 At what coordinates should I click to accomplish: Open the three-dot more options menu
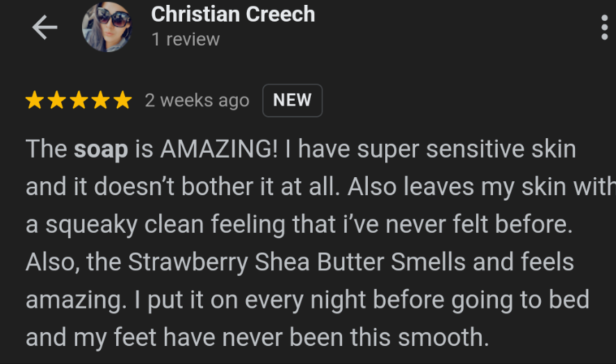[x=604, y=28]
